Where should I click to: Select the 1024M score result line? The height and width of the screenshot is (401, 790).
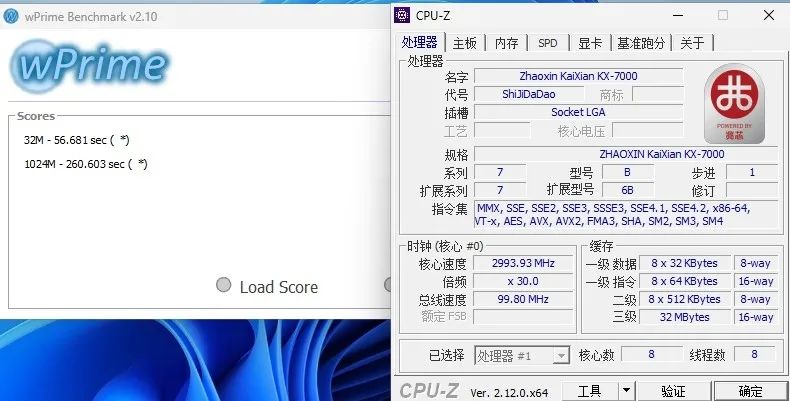86,164
